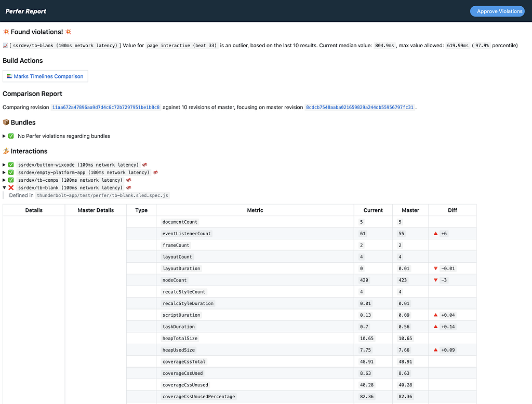
Task: Select the heapTotalSize metric label
Action: [180, 338]
